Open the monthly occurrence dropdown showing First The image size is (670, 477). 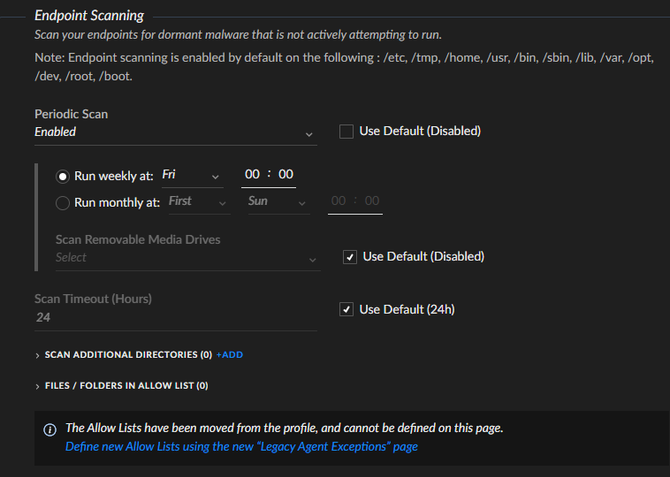198,202
